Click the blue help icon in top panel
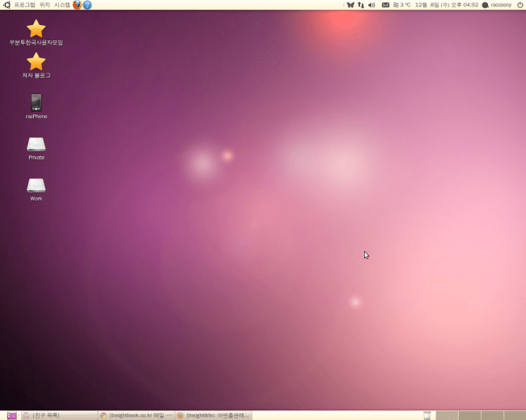Screen dimensions: 526x420 87,5
